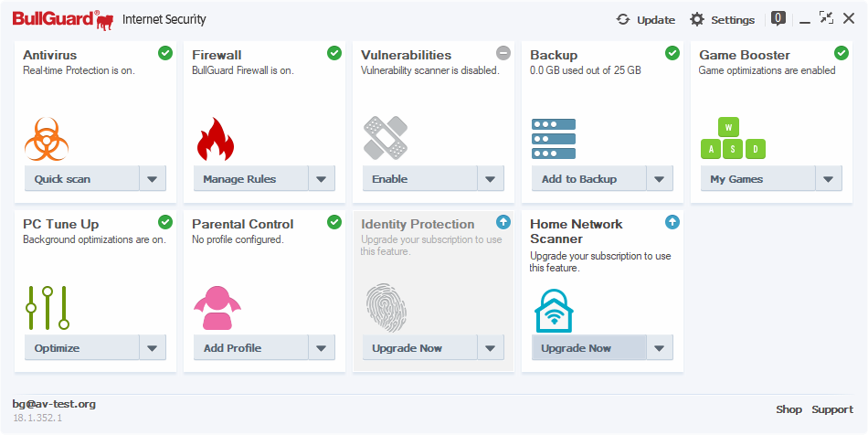This screenshot has width=868, height=435.
Task: Open the notifications counter badge
Action: point(778,17)
